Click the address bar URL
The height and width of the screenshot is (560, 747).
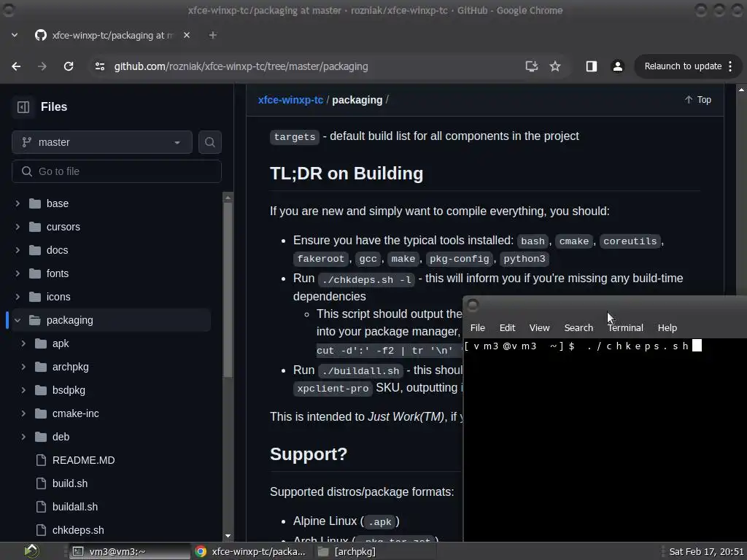[241, 66]
